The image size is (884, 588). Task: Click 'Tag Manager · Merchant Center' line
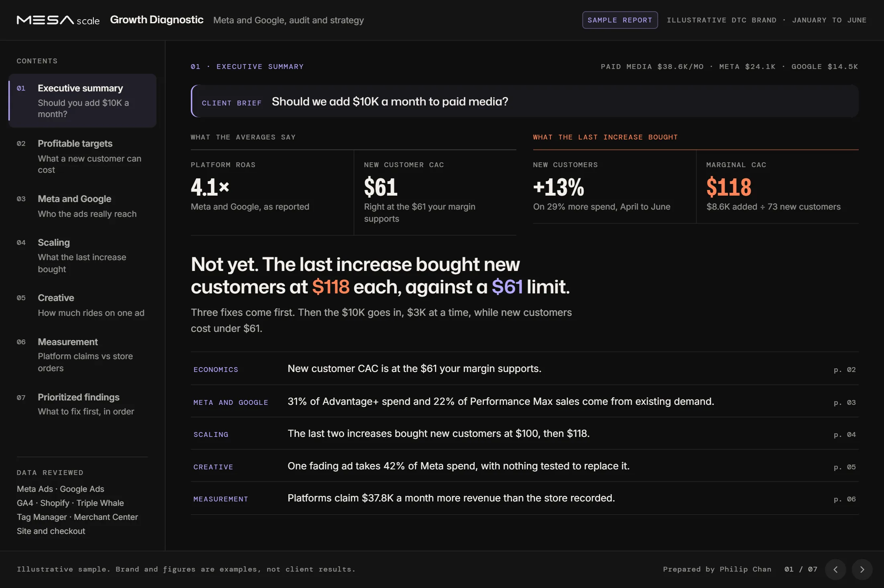pos(77,517)
